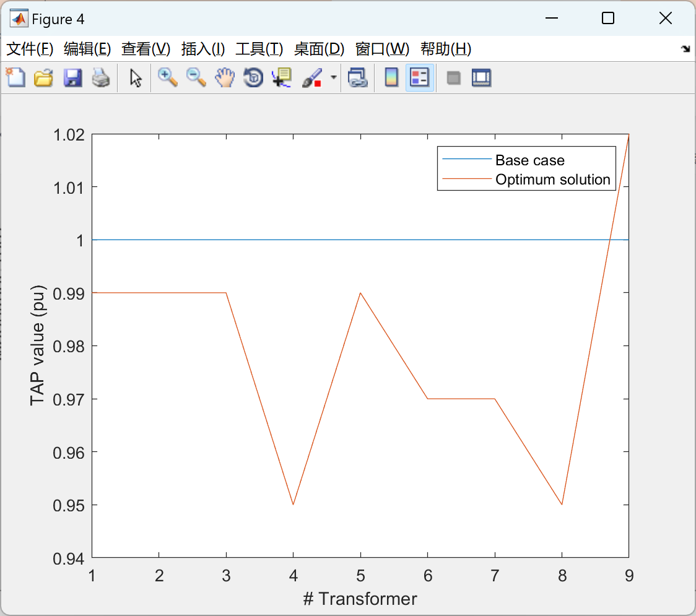696x616 pixels.
Task: Activate the Zoom Out tool
Action: point(196,77)
